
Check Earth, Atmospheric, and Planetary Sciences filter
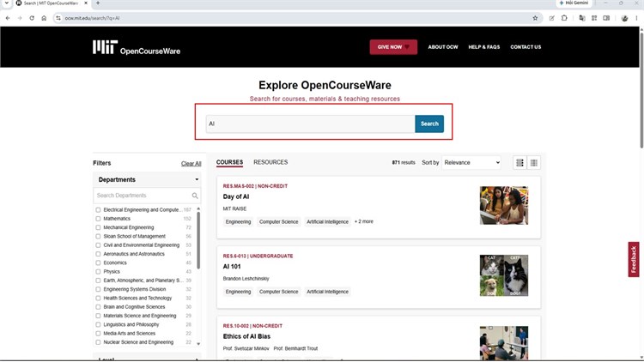[x=98, y=281]
